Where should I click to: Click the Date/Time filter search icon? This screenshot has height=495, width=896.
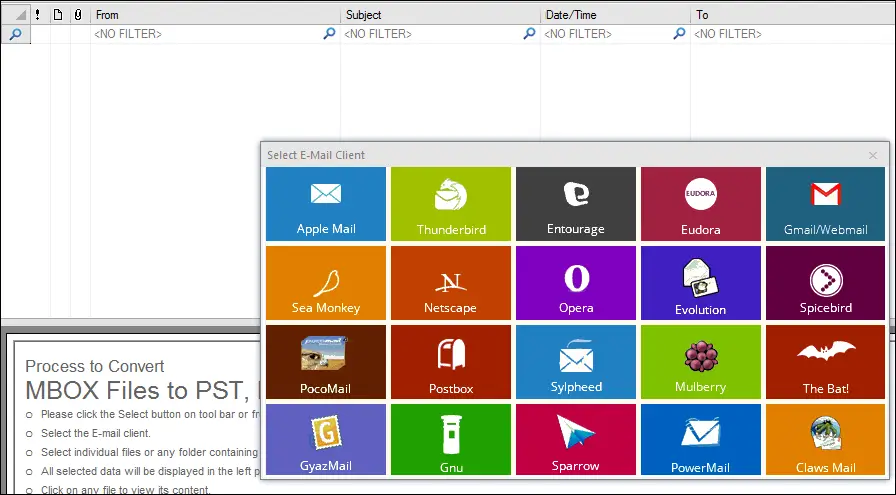click(679, 34)
